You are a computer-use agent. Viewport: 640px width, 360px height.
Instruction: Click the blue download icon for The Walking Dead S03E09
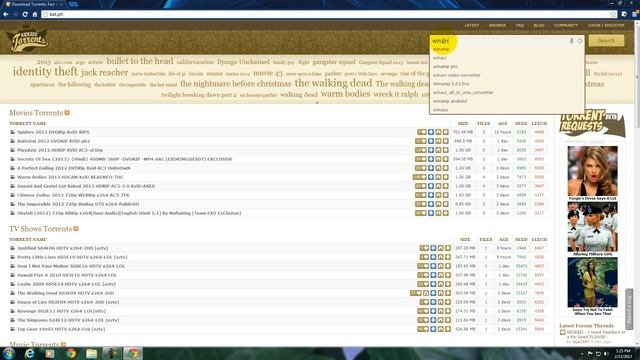point(433,293)
